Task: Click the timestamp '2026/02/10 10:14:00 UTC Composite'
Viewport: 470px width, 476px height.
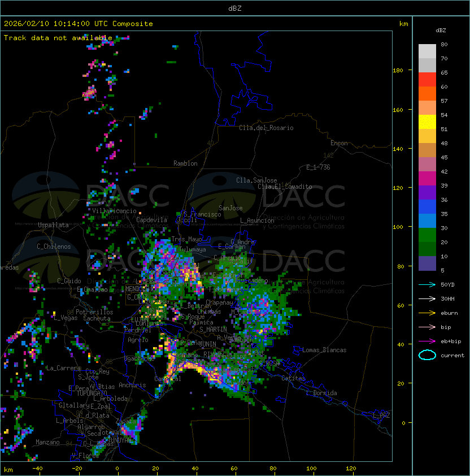Action: pyautogui.click(x=79, y=24)
